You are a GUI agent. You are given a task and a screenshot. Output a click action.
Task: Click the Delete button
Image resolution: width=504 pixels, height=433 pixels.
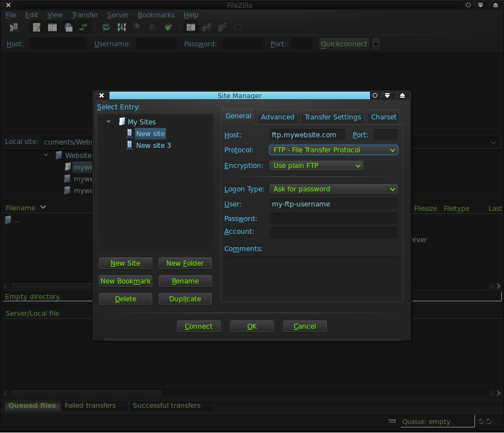pos(126,299)
